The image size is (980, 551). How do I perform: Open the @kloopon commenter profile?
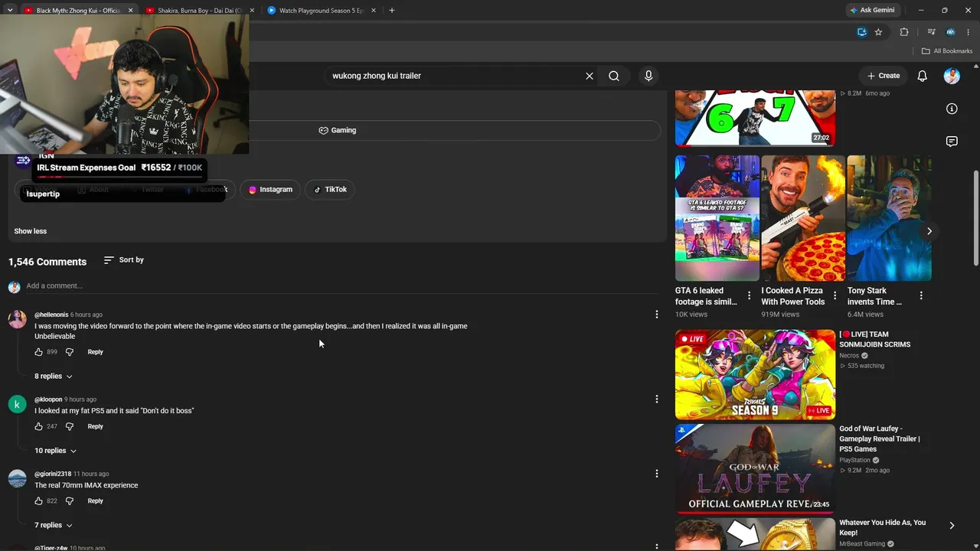pyautogui.click(x=48, y=399)
